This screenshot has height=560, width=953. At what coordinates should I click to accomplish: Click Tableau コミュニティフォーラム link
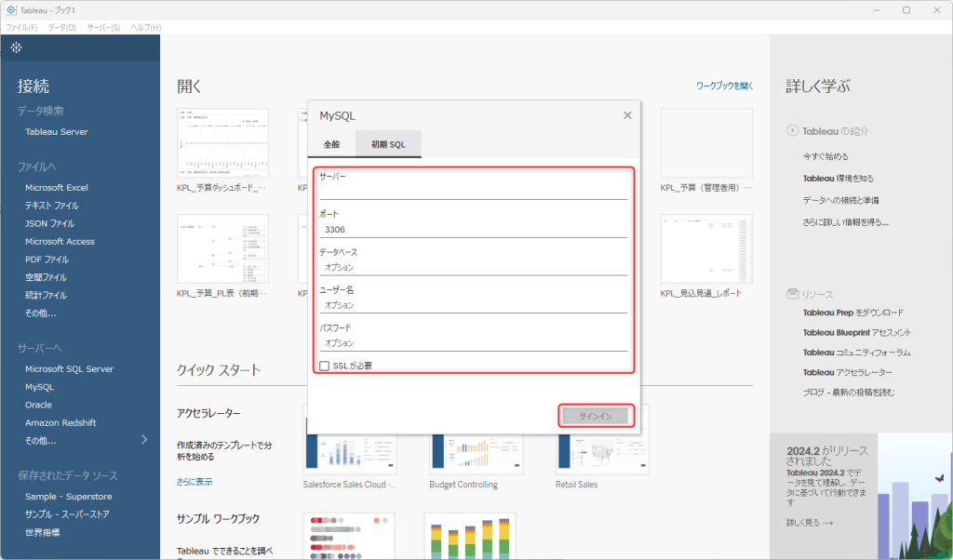(x=856, y=353)
